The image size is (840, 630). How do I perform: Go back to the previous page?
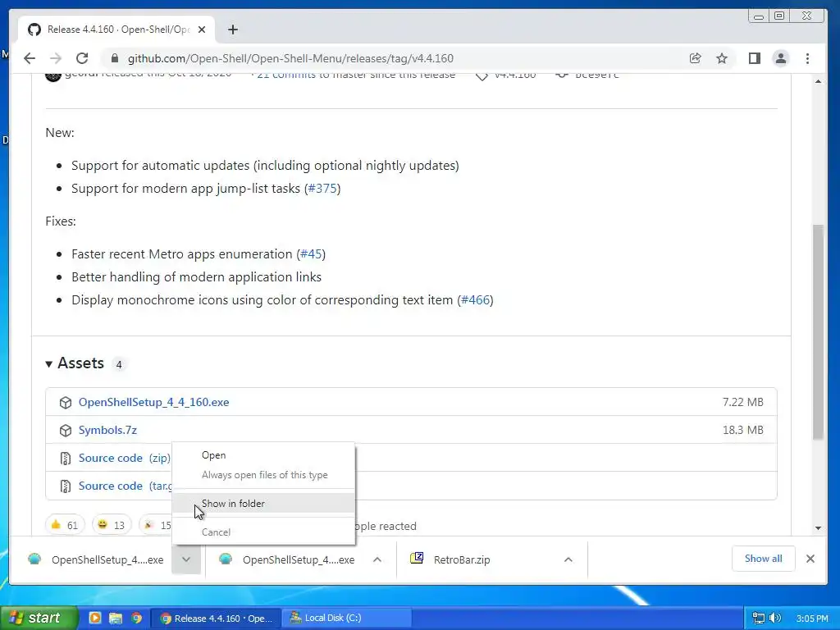[30, 58]
